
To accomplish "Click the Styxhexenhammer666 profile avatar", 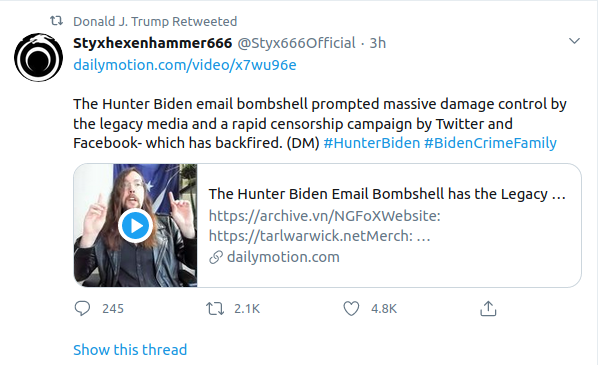I will tap(39, 57).
